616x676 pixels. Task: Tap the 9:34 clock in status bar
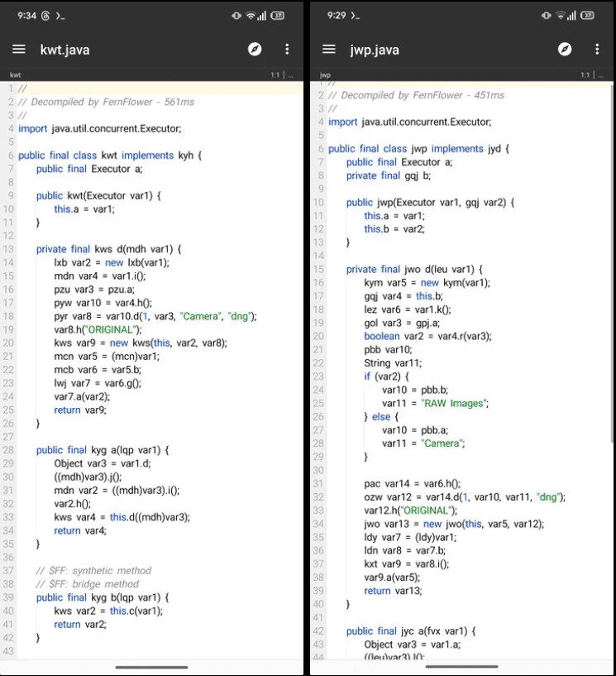(x=26, y=16)
